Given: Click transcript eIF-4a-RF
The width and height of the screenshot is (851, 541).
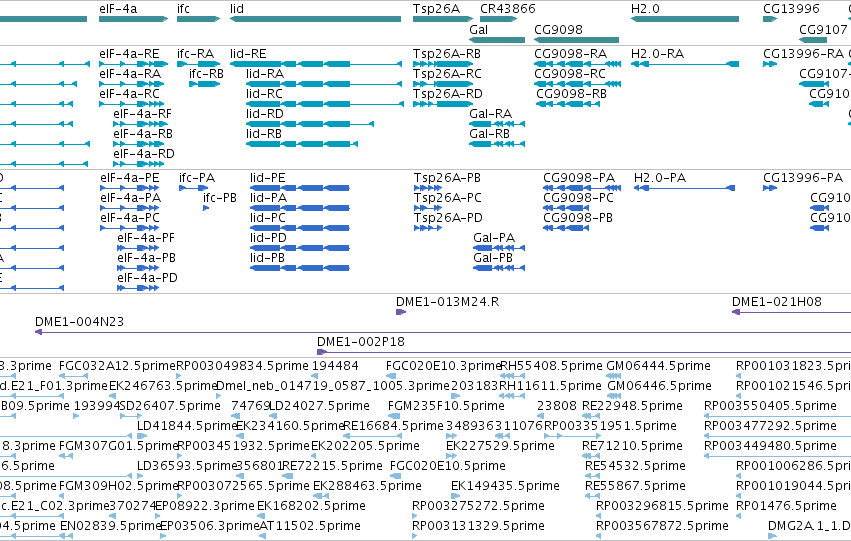Looking at the screenshot, I should tap(142, 114).
